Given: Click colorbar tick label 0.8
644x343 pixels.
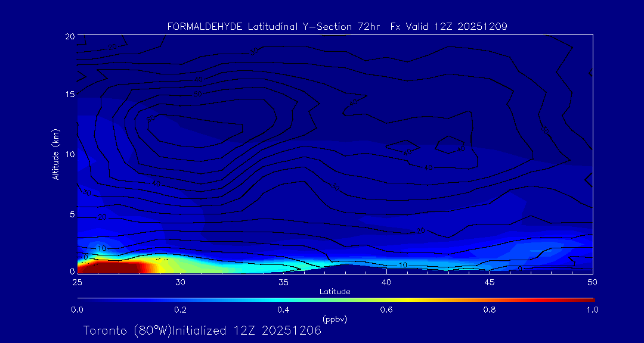Looking at the screenshot, I should (x=490, y=310).
